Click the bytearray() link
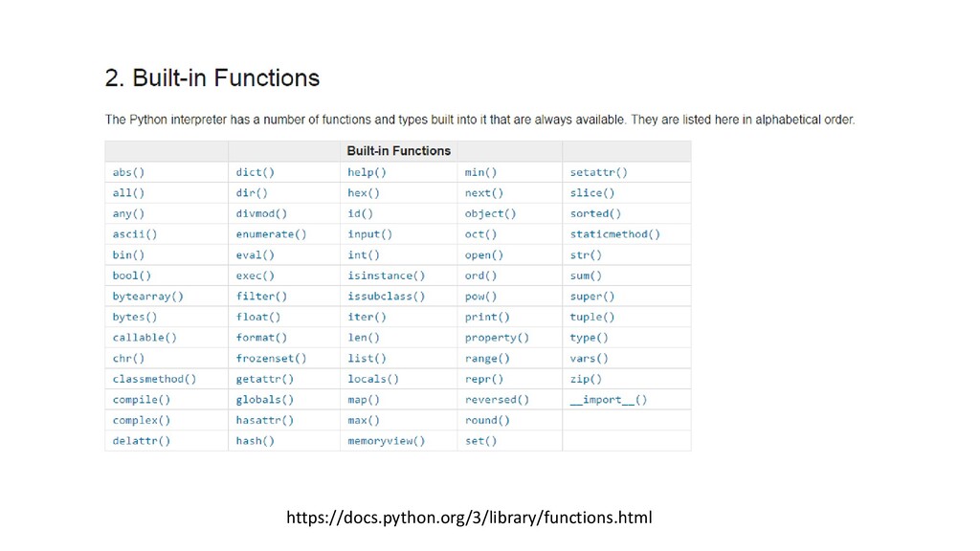This screenshot has width=980, height=551. point(148,297)
